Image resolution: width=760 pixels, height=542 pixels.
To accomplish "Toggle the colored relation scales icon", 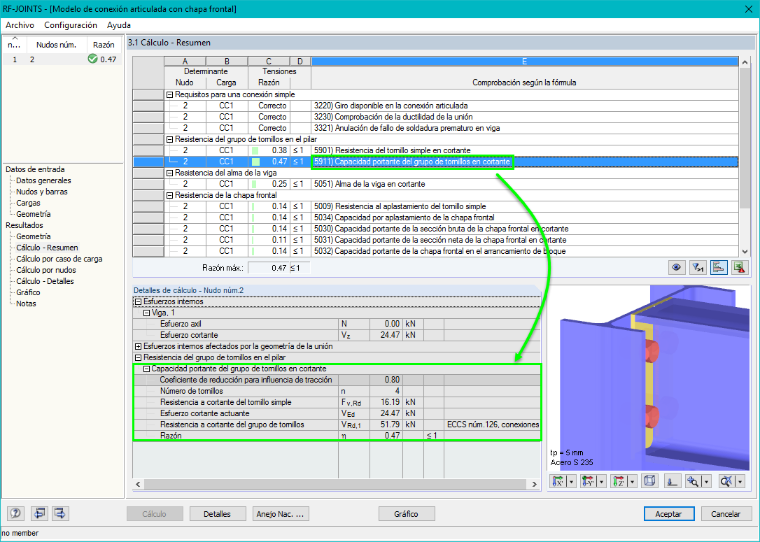I will [x=718, y=267].
